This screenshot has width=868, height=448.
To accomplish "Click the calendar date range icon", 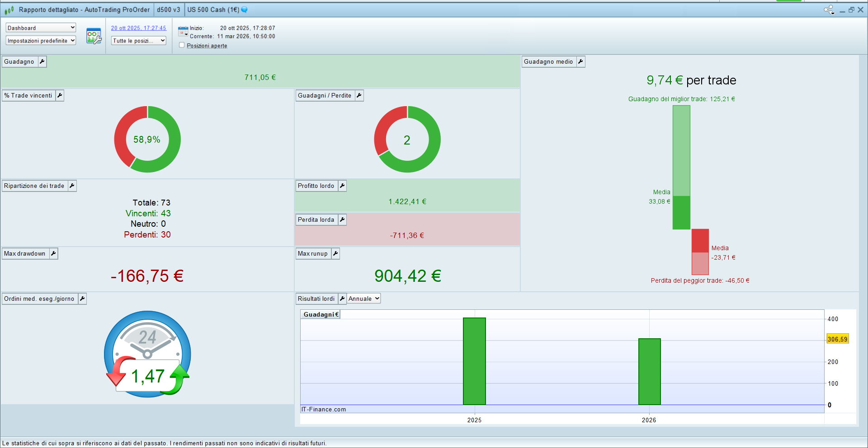I will pos(183,31).
